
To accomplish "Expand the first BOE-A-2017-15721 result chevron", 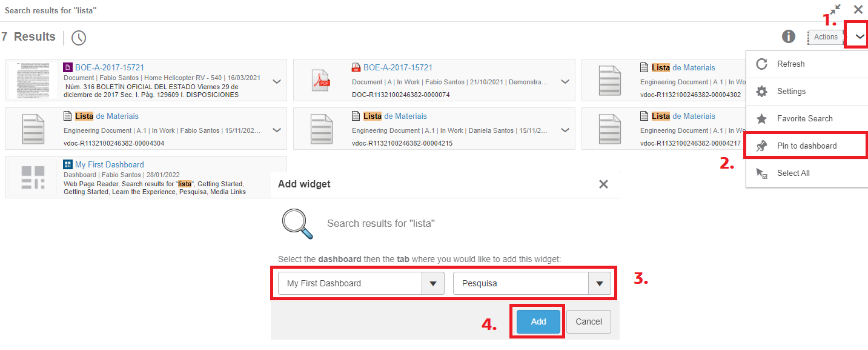I will click(x=277, y=81).
